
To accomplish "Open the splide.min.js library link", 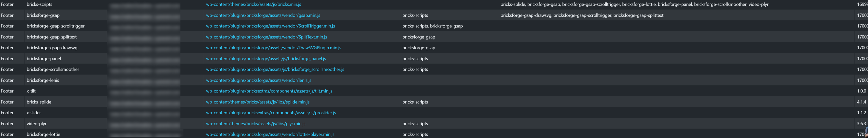I will point(257,102).
